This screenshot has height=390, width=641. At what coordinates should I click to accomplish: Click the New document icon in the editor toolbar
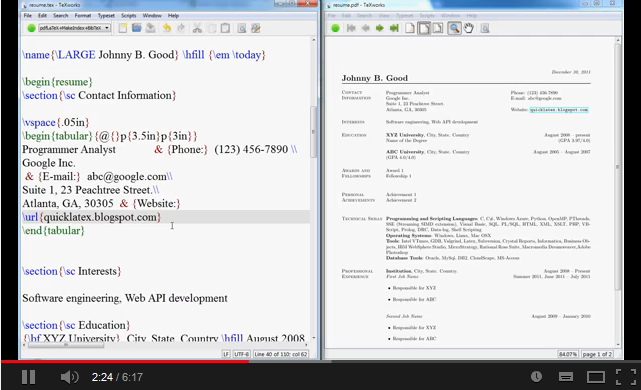click(x=123, y=28)
